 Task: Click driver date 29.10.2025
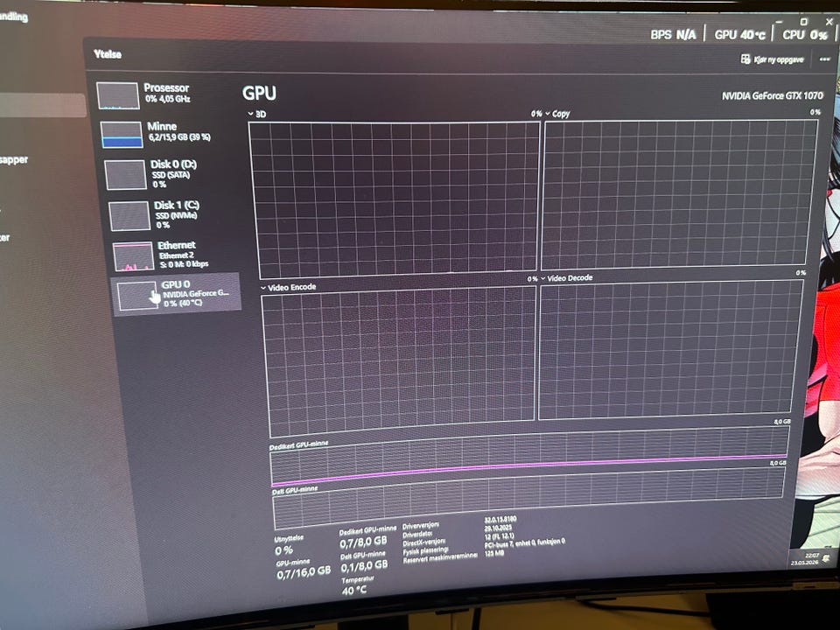tap(498, 528)
